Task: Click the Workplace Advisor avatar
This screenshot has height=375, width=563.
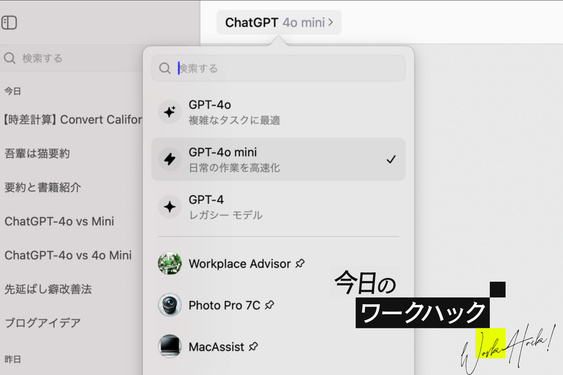Action: click(x=170, y=263)
